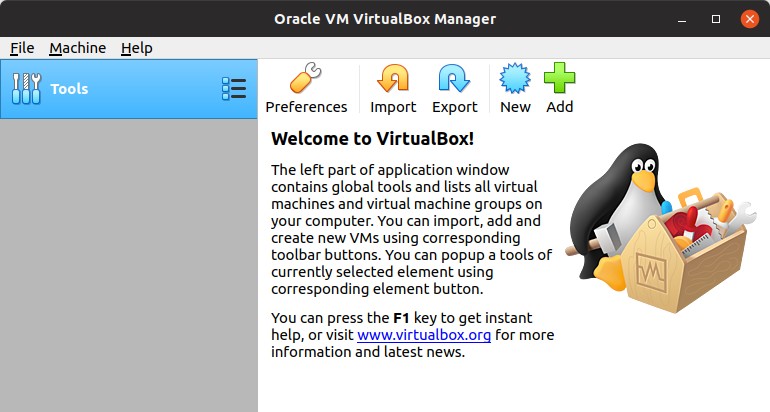Open the Tools list menu icon
770x412 pixels.
(x=234, y=89)
